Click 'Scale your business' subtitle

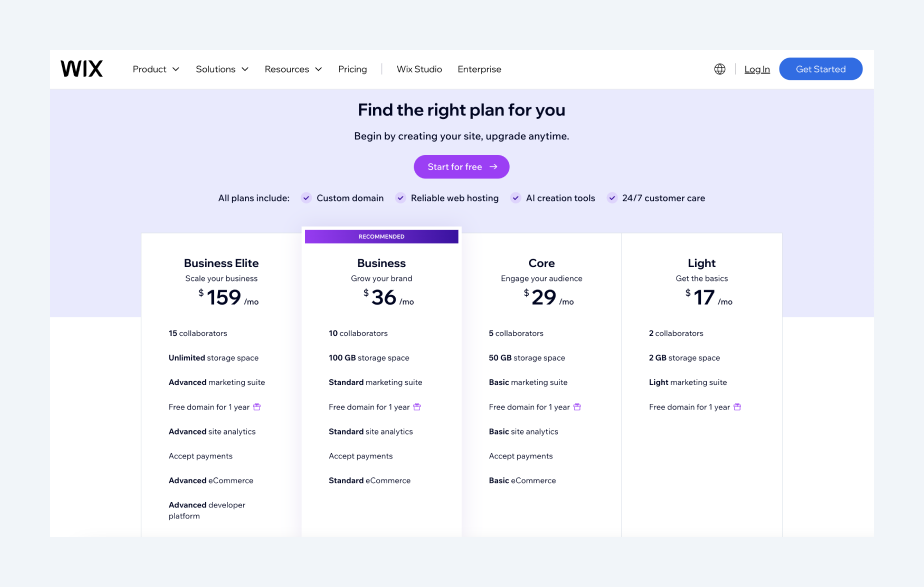(221, 278)
